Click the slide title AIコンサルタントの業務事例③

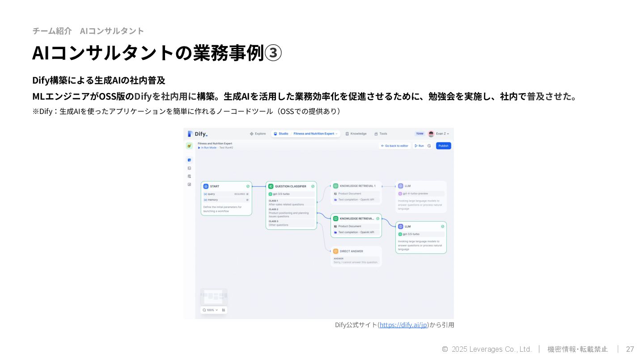tap(157, 52)
